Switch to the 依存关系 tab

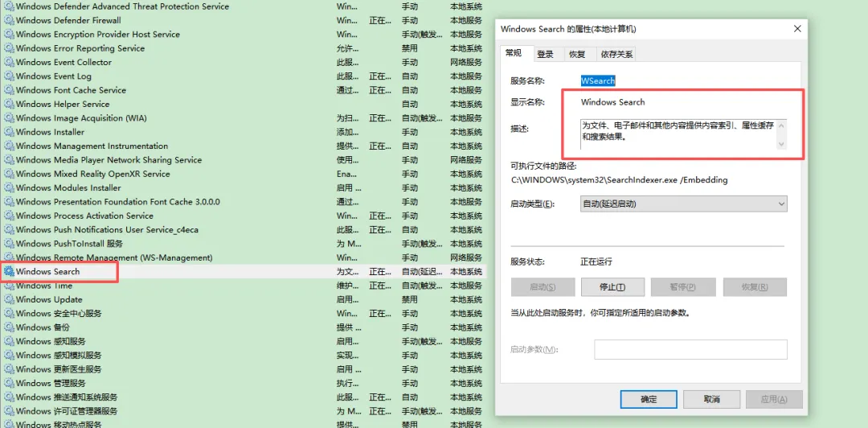pyautogui.click(x=617, y=55)
